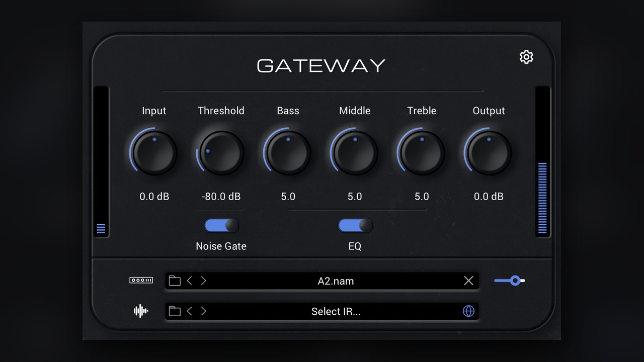This screenshot has height=362, width=644.
Task: Open folder browser in Select IR row
Action: click(x=175, y=311)
